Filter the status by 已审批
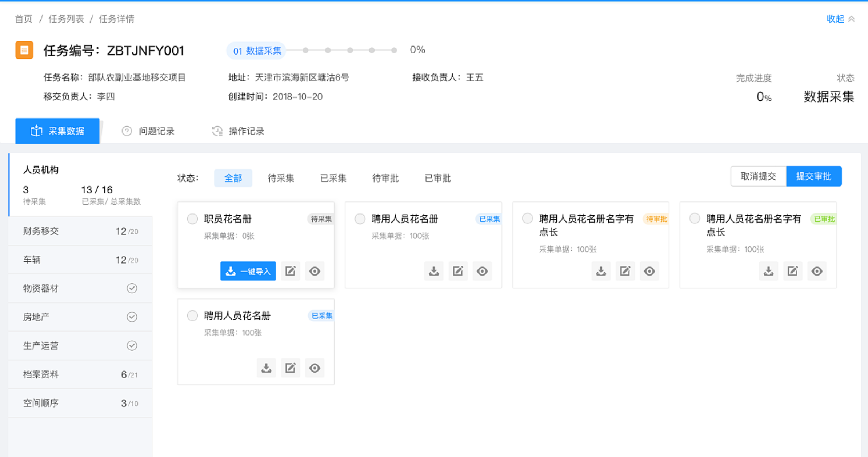 coord(438,178)
